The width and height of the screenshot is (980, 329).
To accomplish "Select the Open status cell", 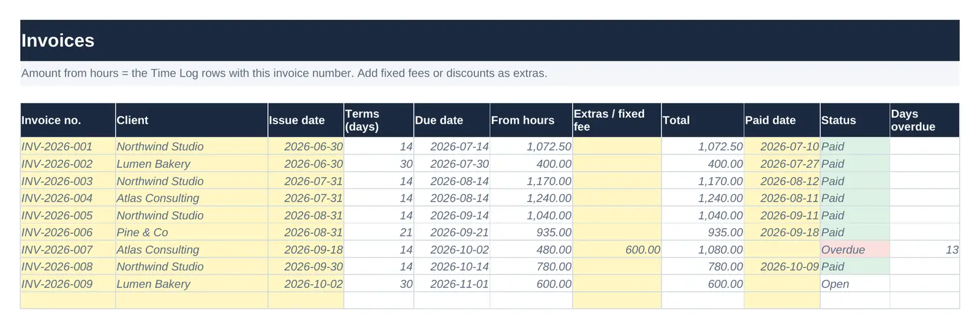I will point(855,284).
